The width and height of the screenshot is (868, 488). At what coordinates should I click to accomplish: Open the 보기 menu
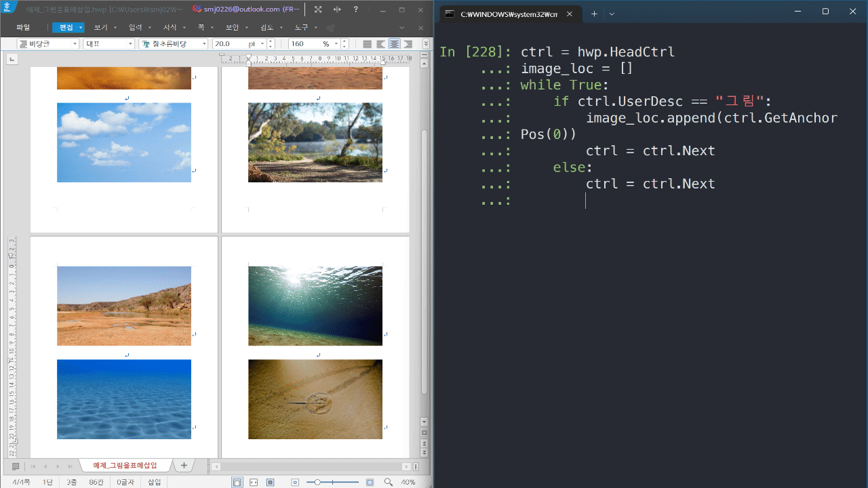tap(101, 27)
